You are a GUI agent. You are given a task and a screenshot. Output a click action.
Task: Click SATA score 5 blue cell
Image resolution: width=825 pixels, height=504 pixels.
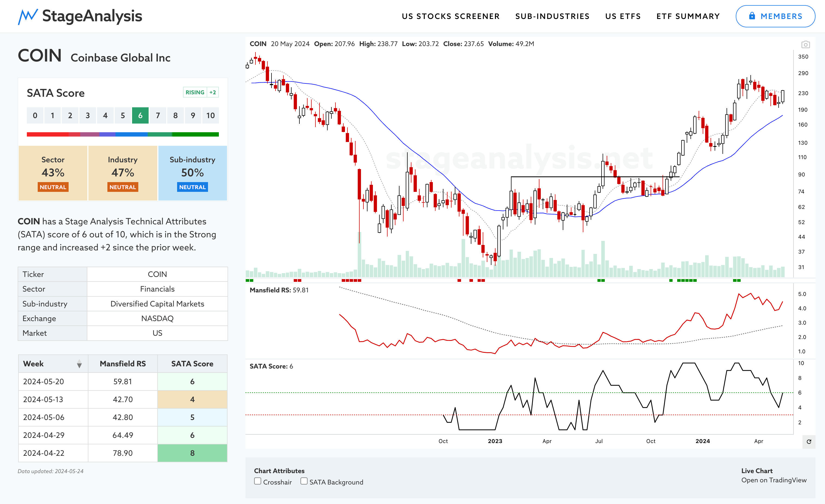point(192,417)
